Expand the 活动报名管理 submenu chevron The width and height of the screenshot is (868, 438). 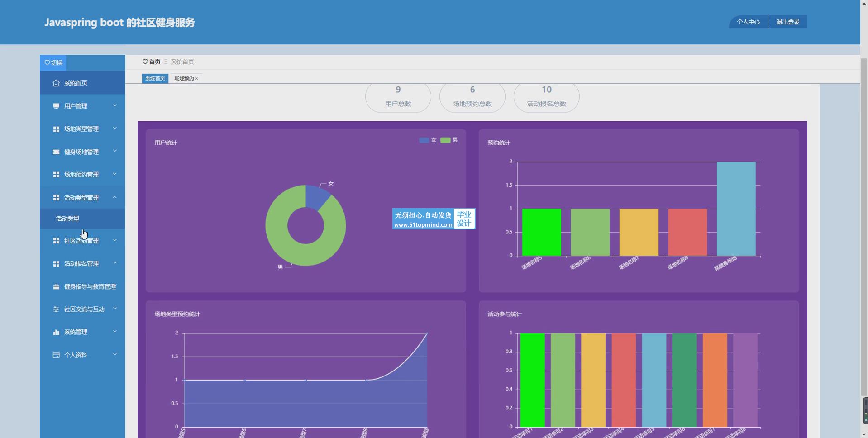pos(114,263)
